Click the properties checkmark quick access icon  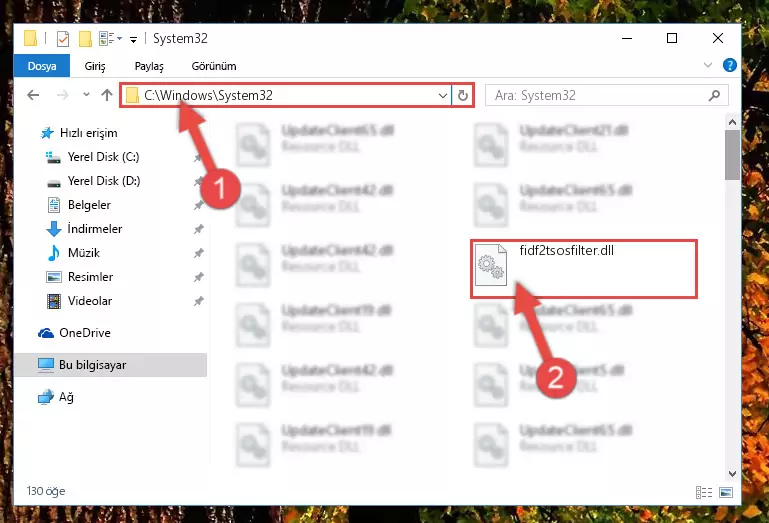click(63, 38)
